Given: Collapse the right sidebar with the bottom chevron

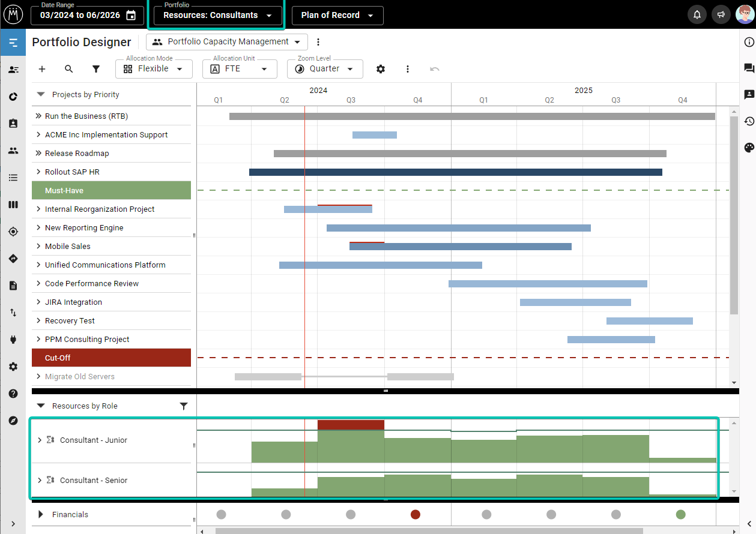Looking at the screenshot, I should pyautogui.click(x=749, y=523).
